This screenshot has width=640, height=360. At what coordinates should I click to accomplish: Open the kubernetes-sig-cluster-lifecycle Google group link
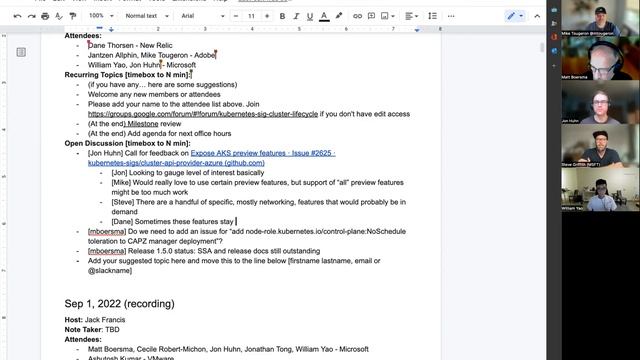[203, 114]
